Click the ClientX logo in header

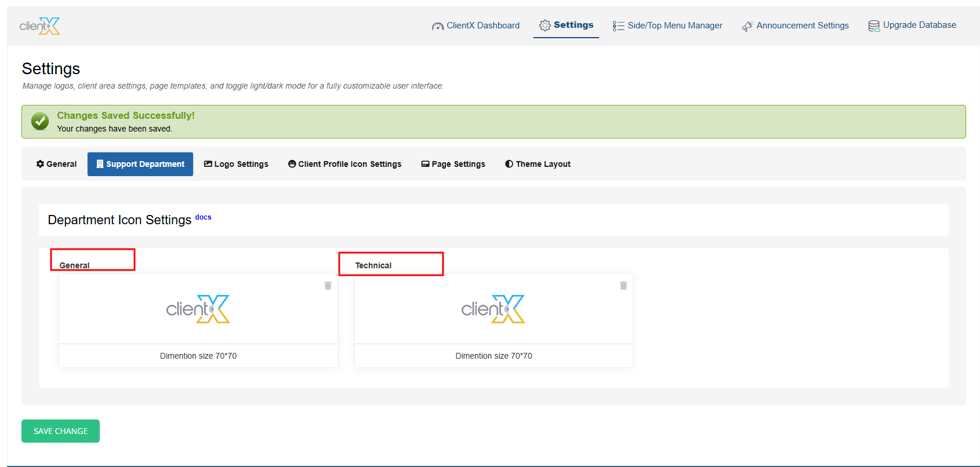pyautogui.click(x=39, y=26)
